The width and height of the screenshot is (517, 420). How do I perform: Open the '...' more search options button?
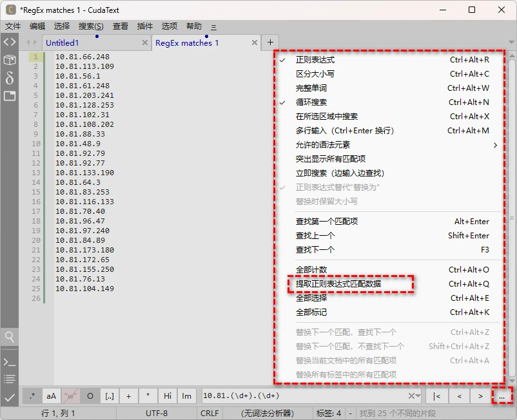coord(502,396)
